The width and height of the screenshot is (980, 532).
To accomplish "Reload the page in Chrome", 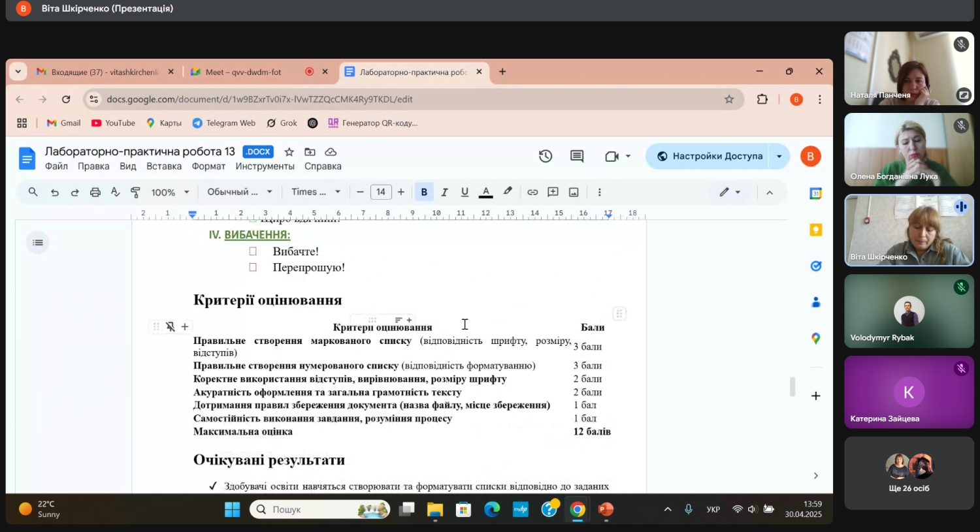I will pyautogui.click(x=66, y=99).
